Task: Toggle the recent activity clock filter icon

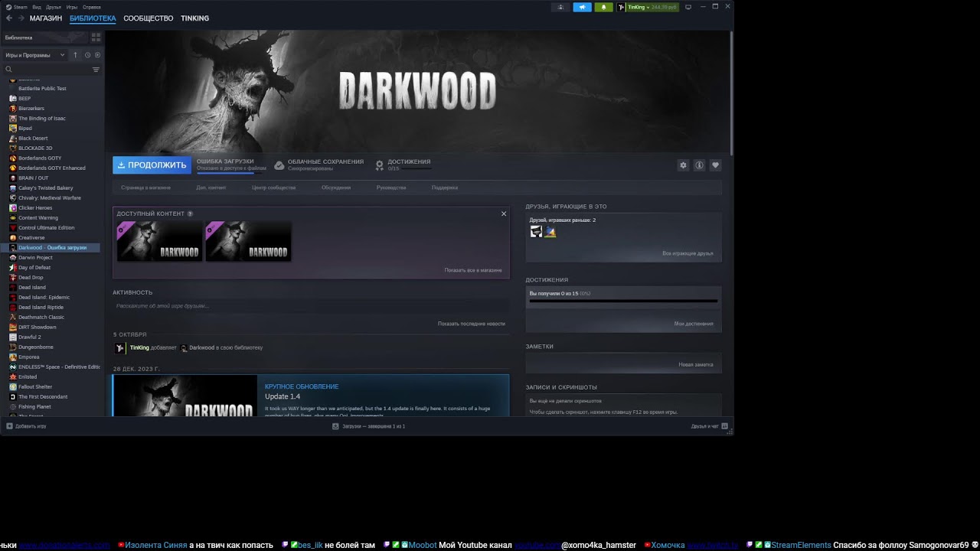Action: tap(87, 55)
